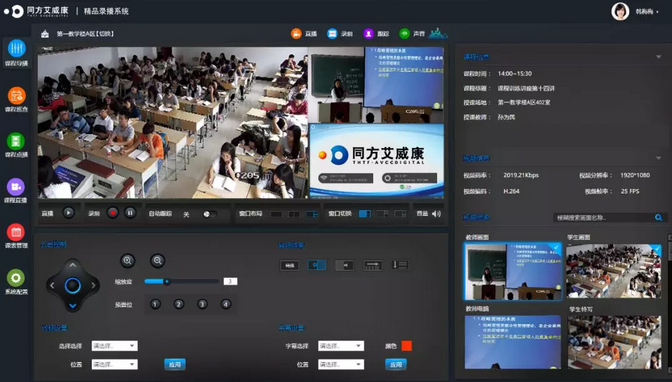Screen dimensions: 672x382
Task: Toggle the auto-tracking switch
Action: [x=210, y=214]
